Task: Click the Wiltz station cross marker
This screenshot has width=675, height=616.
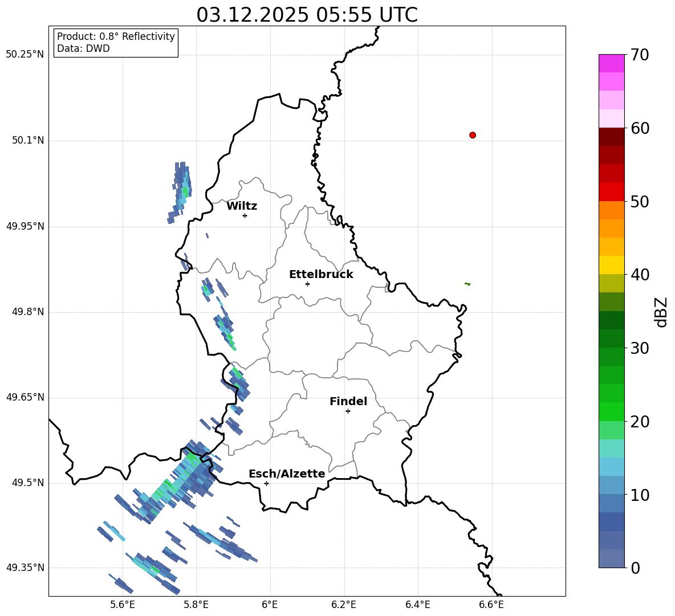Action: point(245,215)
